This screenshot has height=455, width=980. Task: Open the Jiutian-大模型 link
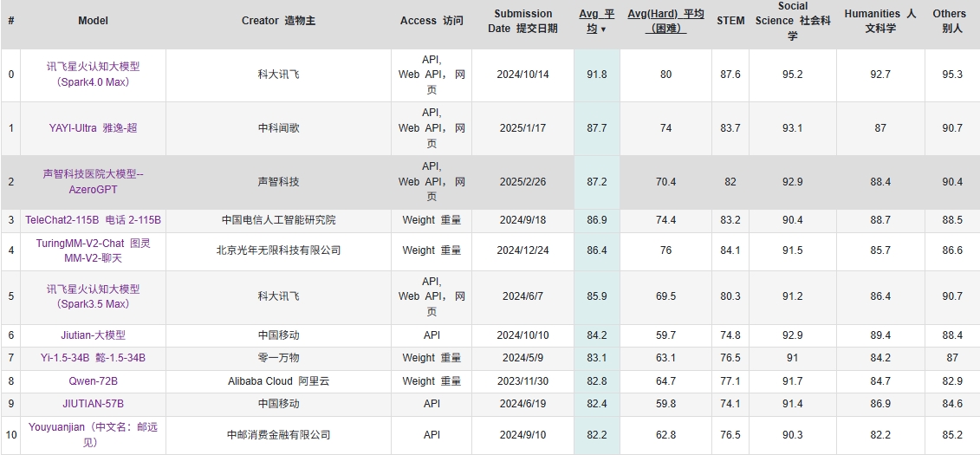(x=93, y=335)
